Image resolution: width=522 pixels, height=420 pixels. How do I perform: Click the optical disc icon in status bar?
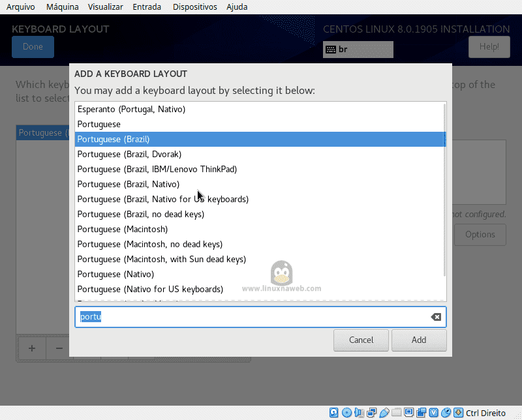tap(346, 413)
